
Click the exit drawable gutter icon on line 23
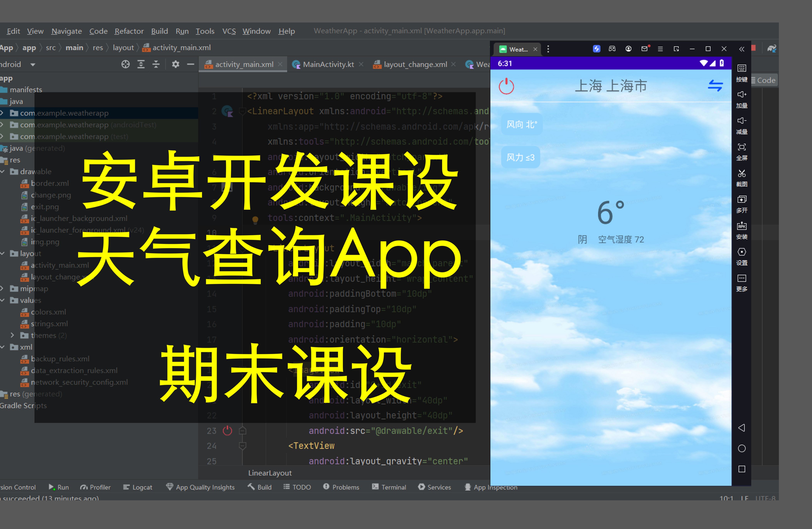click(x=227, y=431)
